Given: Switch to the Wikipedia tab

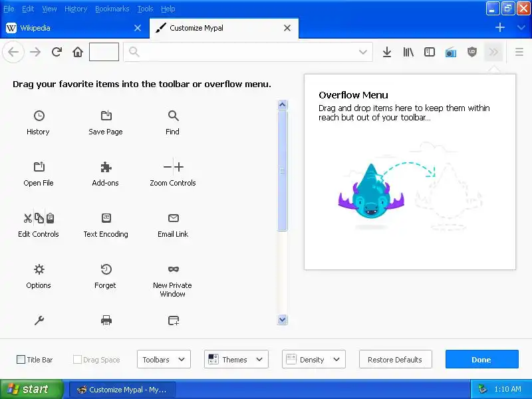Looking at the screenshot, I should point(74,28).
